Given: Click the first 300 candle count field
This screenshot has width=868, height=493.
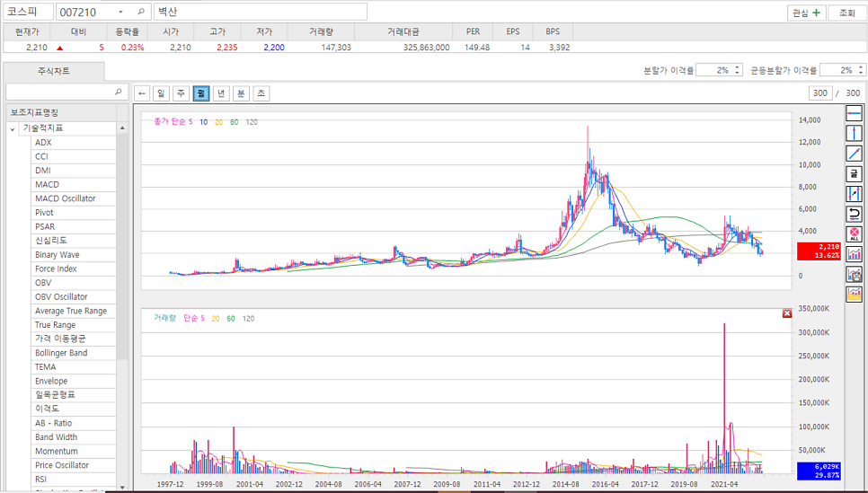Looking at the screenshot, I should 820,93.
